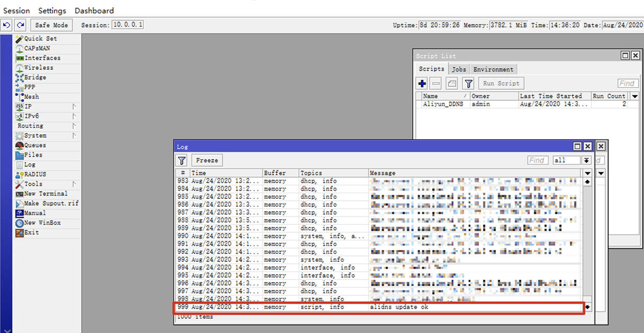644x333 pixels.
Task: Open the Settings menu
Action: 52,11
